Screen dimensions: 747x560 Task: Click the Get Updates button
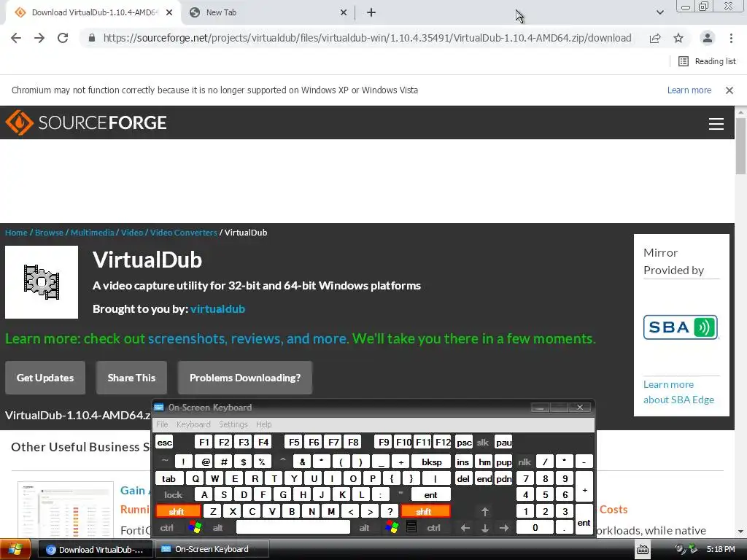[45, 378]
